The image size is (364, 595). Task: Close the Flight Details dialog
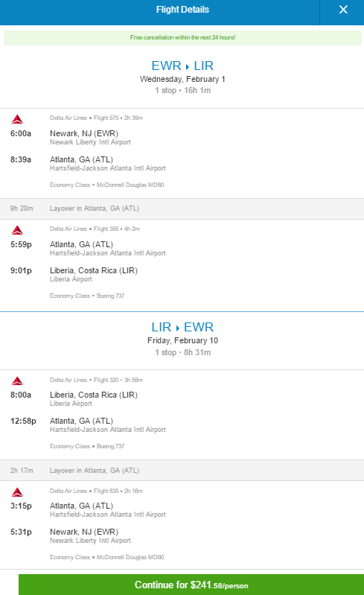coord(343,10)
